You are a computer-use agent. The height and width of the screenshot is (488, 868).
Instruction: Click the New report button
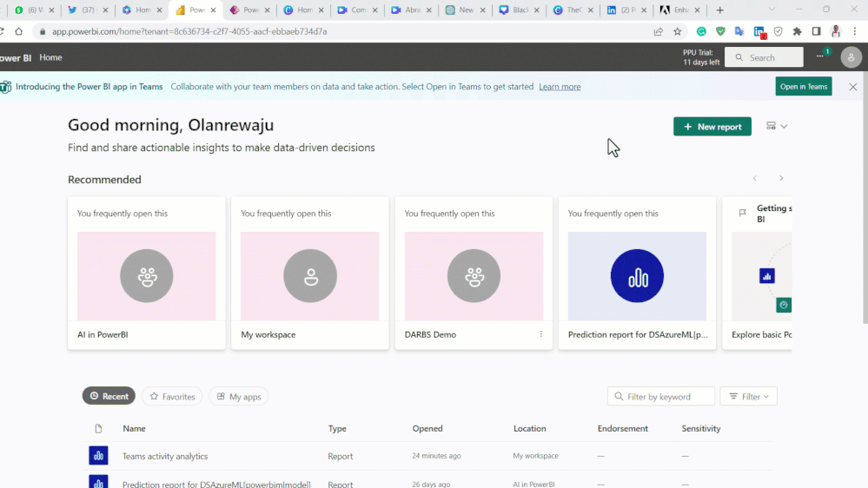pos(712,127)
